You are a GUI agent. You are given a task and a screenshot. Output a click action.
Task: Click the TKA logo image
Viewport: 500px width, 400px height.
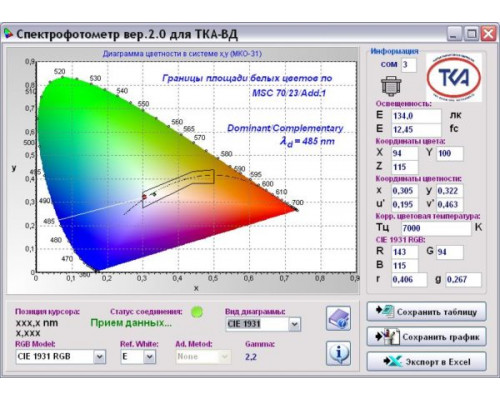[x=454, y=77]
